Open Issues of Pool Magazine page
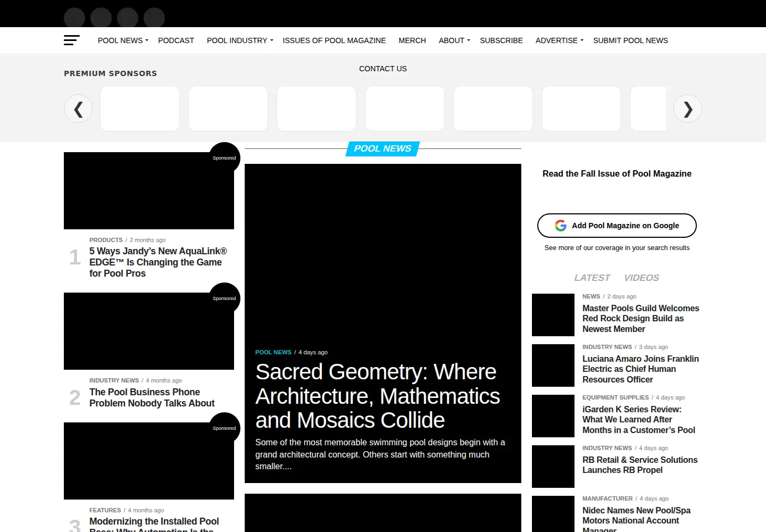The image size is (766, 532). (x=334, y=40)
